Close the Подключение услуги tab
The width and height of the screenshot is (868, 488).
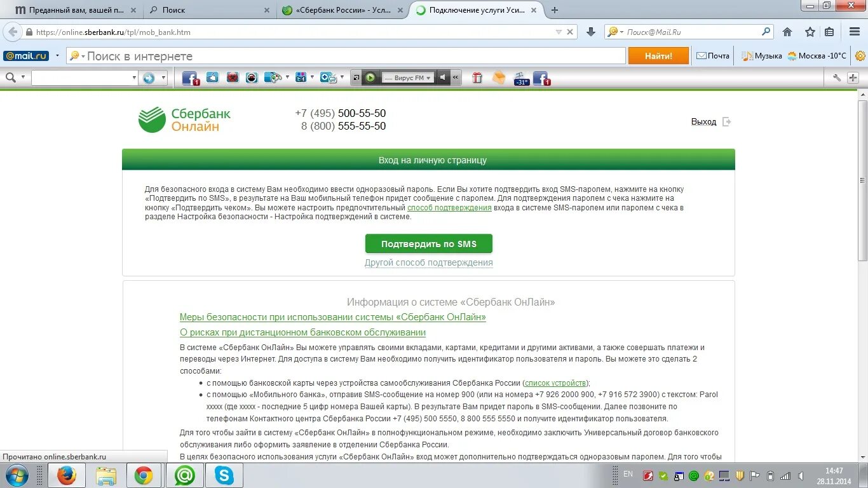click(534, 10)
